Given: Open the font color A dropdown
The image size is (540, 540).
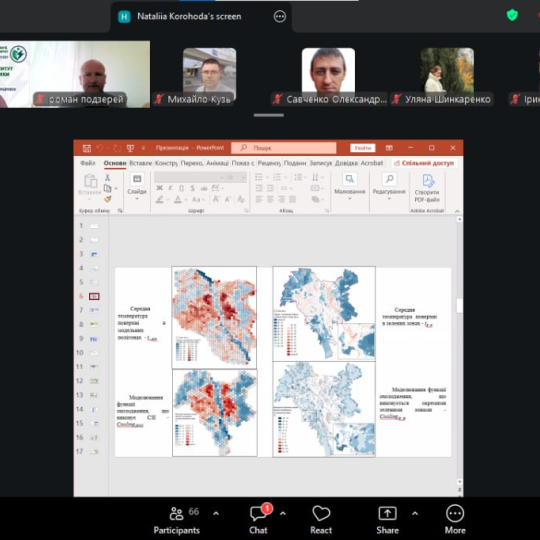Looking at the screenshot, I should 178,199.
